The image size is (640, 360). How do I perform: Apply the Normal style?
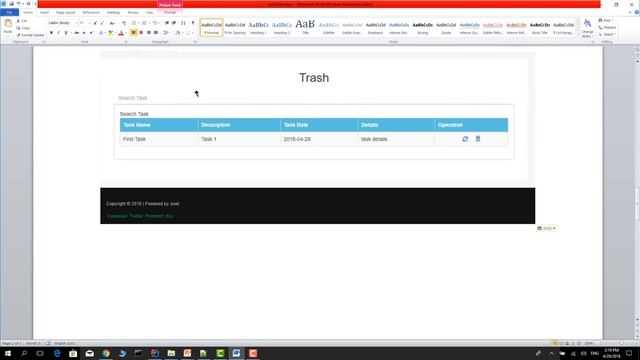(211, 27)
